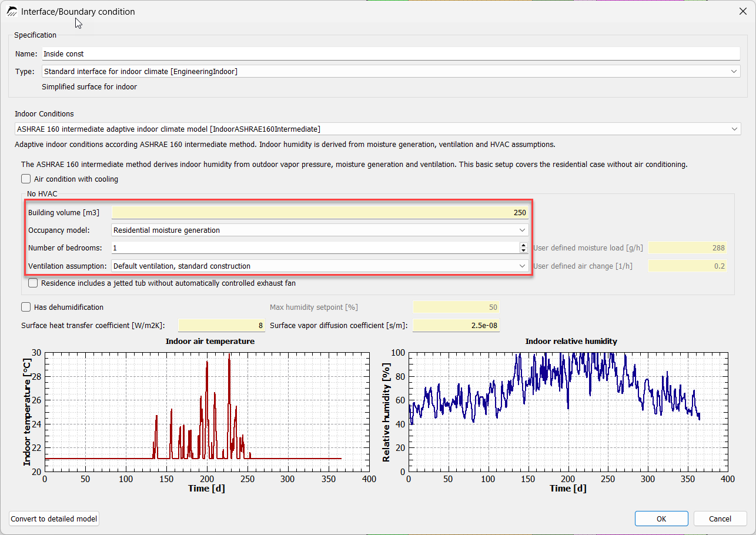756x535 pixels.
Task: Click the 'Interface/Boundary condition' window title text
Action: [78, 11]
